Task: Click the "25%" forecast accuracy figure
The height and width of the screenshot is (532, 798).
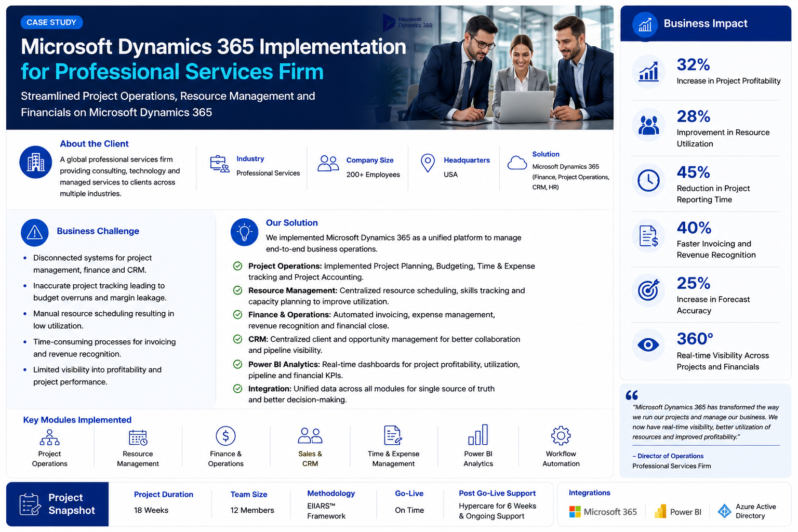Action: coord(694,283)
